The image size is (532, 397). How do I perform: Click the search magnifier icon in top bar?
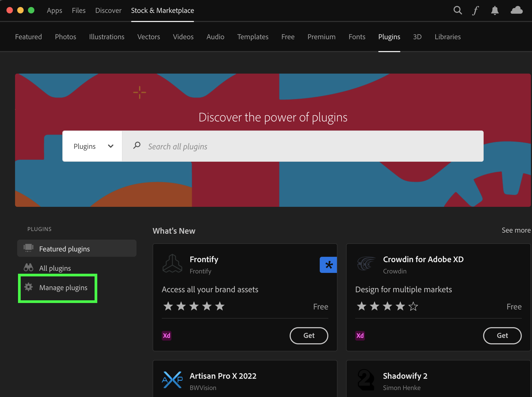458,10
